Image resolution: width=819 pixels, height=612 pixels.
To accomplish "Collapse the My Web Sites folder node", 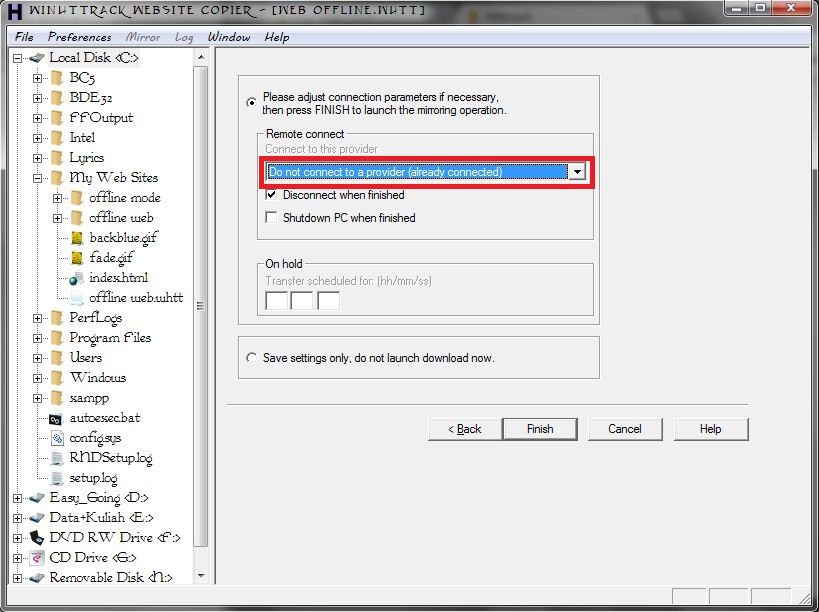I will pyautogui.click(x=38, y=179).
